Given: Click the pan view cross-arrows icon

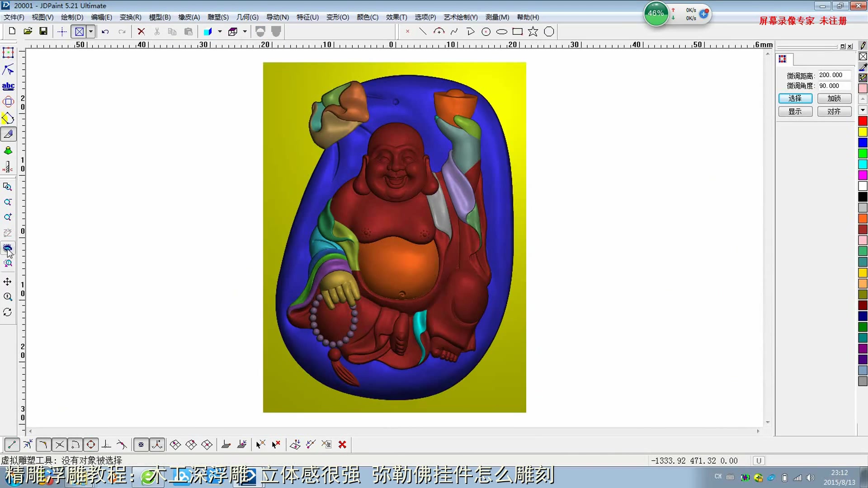Looking at the screenshot, I should click(8, 282).
